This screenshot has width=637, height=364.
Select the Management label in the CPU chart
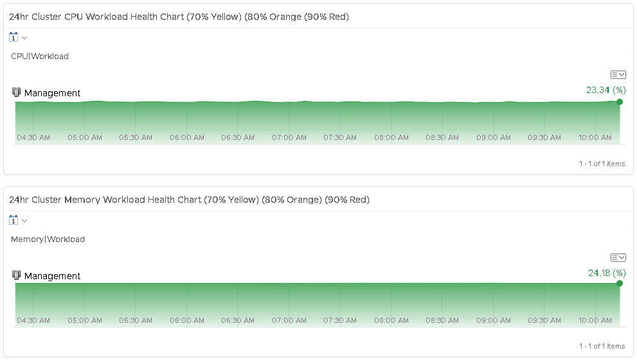click(52, 93)
